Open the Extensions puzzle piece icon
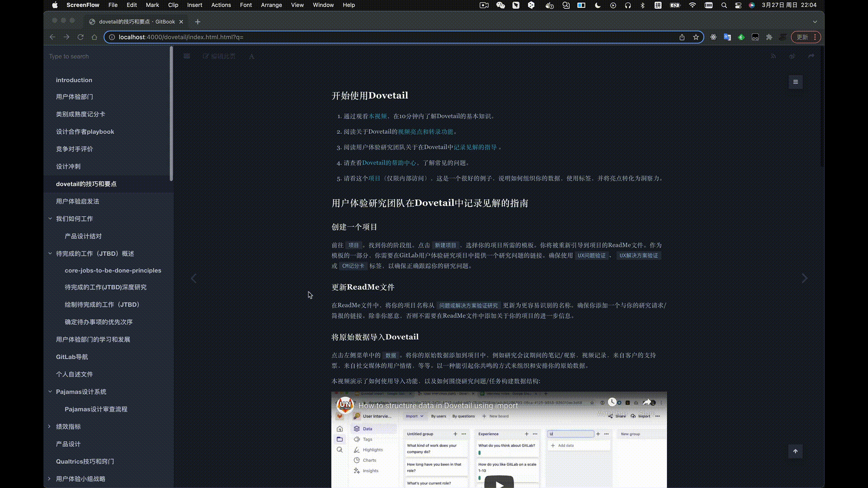Viewport: 868px width, 488px height. (x=769, y=37)
